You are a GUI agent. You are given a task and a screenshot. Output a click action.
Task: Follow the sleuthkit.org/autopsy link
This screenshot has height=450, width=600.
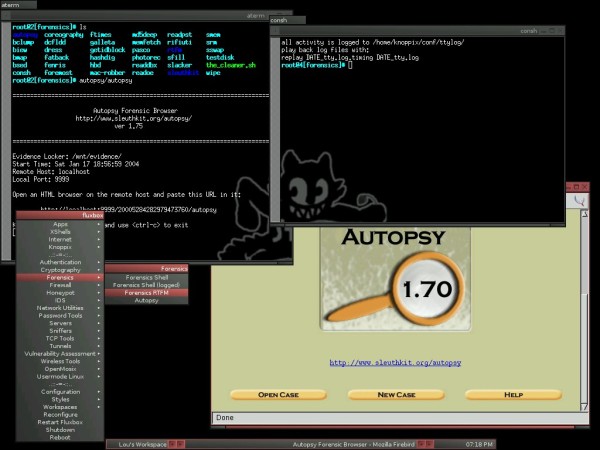[395, 362]
